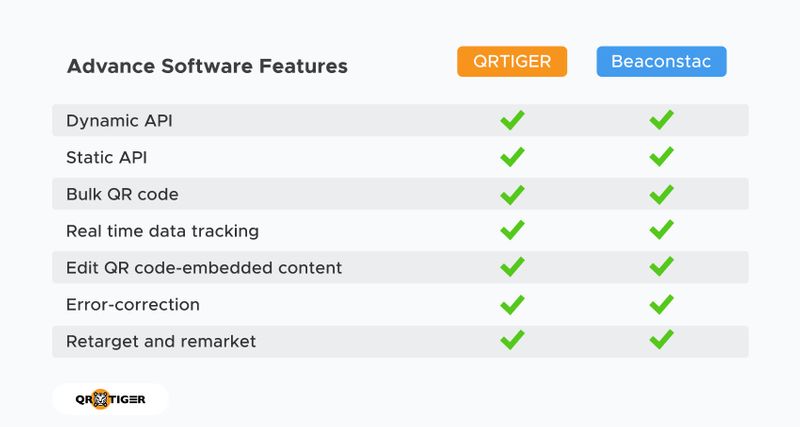Viewport: 800px width, 427px height.
Task: Click the QRTIGER checkmark for Static API
Action: point(512,157)
